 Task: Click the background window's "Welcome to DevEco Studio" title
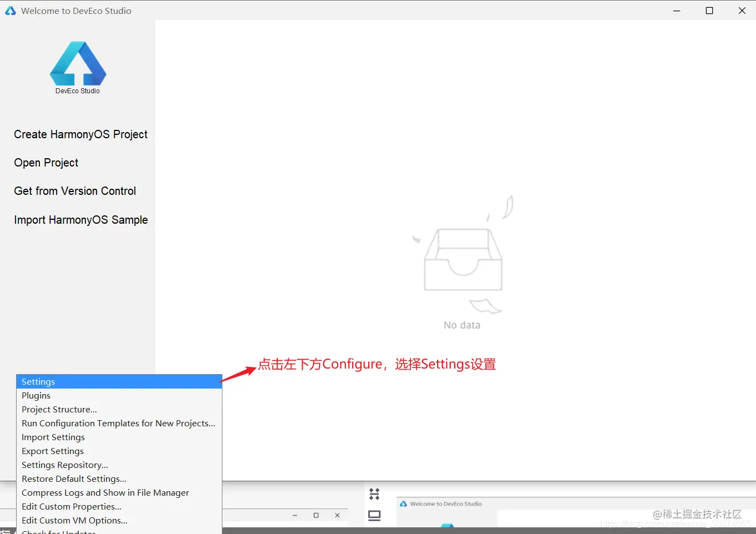point(446,504)
